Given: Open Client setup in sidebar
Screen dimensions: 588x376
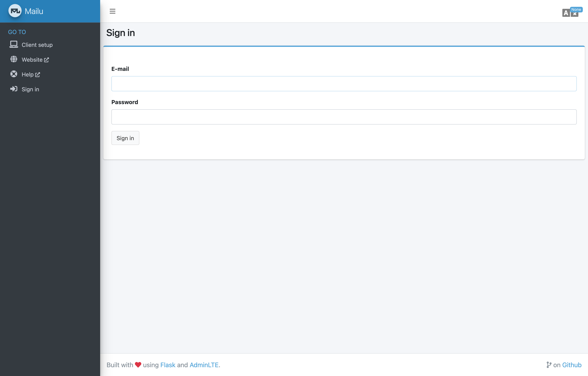Looking at the screenshot, I should (x=37, y=45).
